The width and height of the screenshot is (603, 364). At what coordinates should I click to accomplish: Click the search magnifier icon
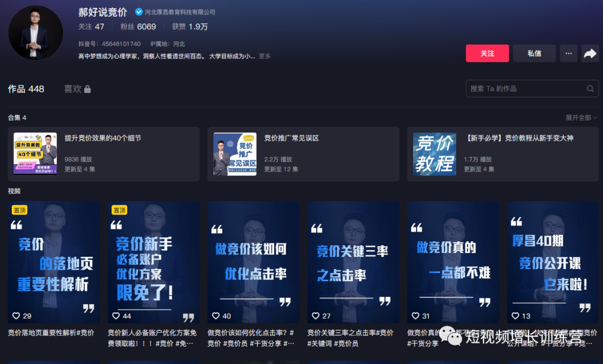click(590, 89)
